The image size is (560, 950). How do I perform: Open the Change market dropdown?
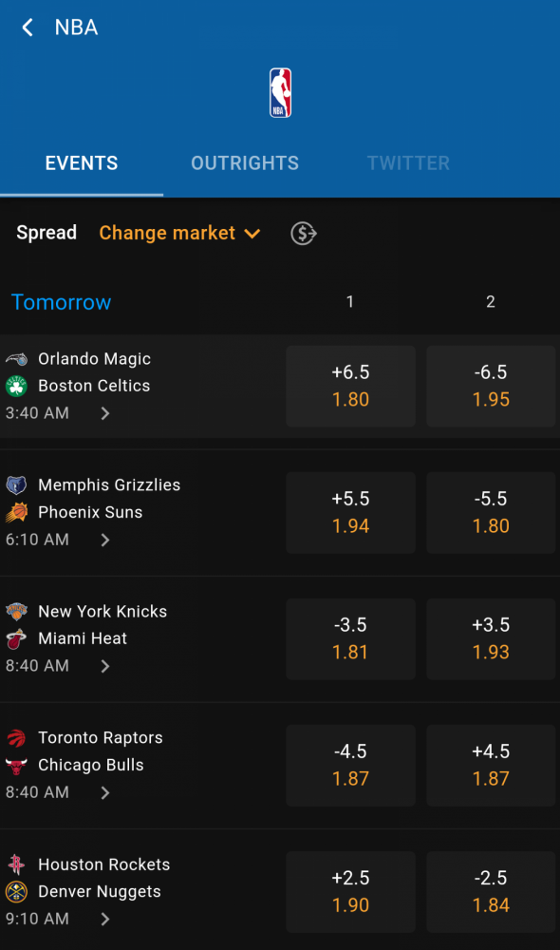[179, 234]
